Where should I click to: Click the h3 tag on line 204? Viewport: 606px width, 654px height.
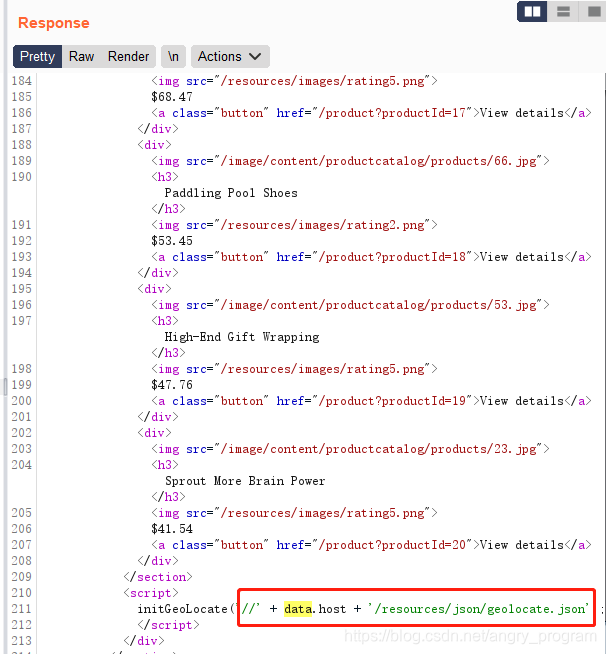165,465
